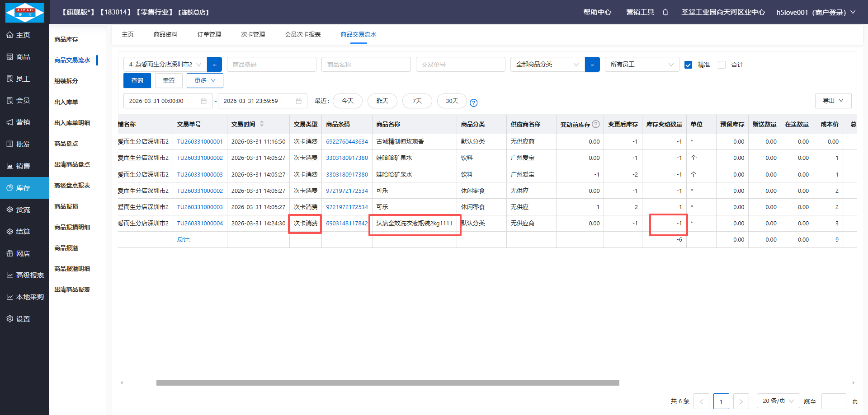Open the 所有员工 dropdown
The image size is (868, 415).
point(642,65)
